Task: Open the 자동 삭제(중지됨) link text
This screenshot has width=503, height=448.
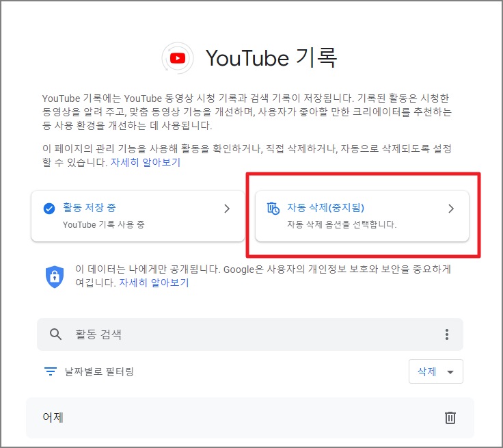Action: [325, 207]
